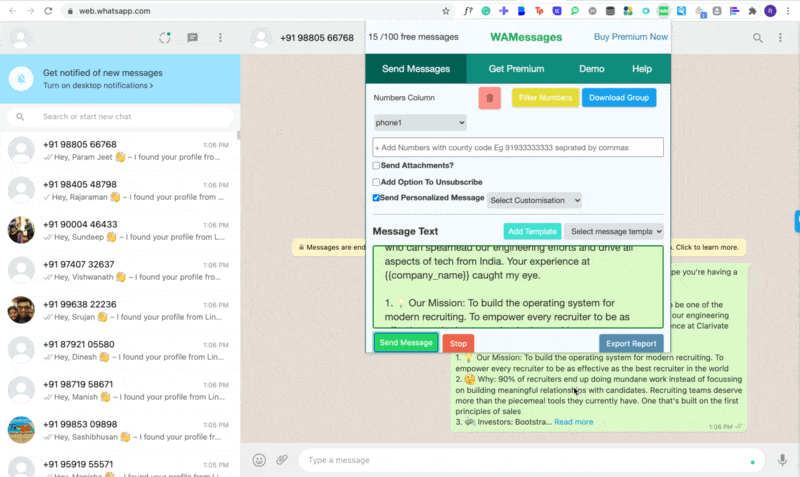The image size is (800, 477).
Task: Uncheck Send Personalized Message
Action: 376,198
